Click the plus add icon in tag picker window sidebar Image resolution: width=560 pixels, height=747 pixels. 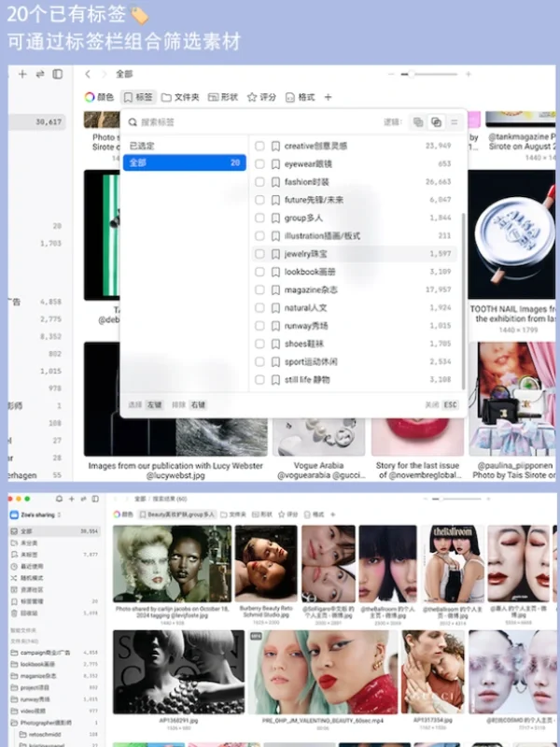(22, 74)
